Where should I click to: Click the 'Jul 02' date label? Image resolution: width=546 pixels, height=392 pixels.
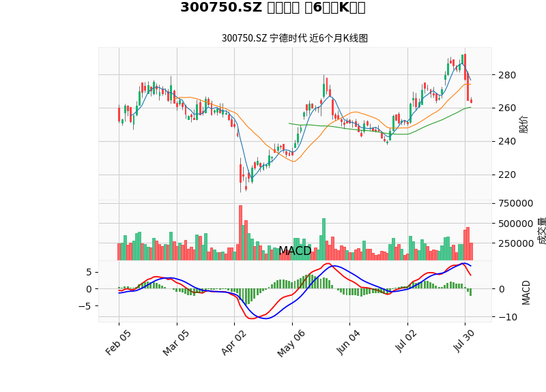click(x=406, y=342)
